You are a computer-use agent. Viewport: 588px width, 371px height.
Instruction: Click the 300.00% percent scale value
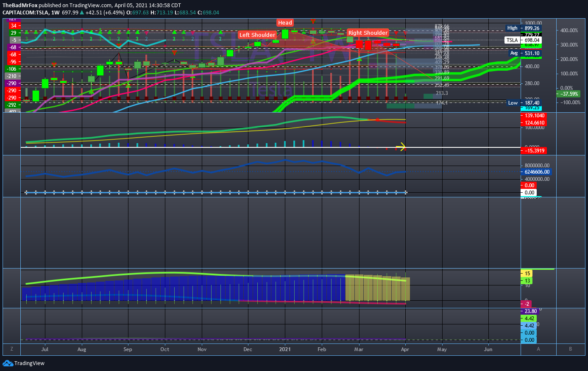569,45
